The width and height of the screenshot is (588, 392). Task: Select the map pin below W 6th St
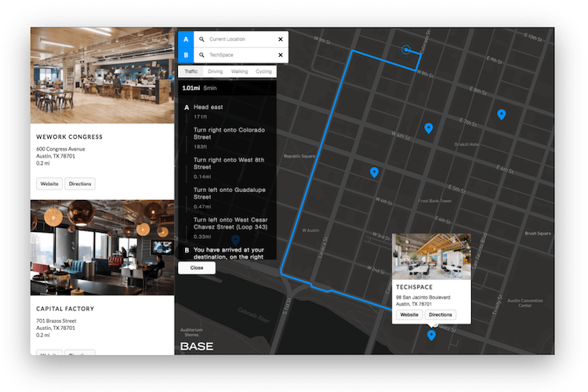tap(428, 129)
